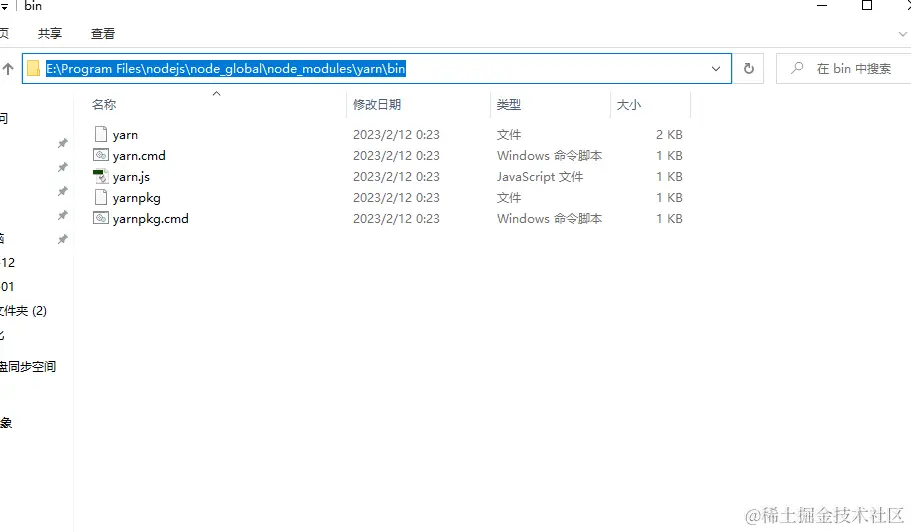Sort by 名称 column header
The height and width of the screenshot is (532, 911).
(104, 105)
